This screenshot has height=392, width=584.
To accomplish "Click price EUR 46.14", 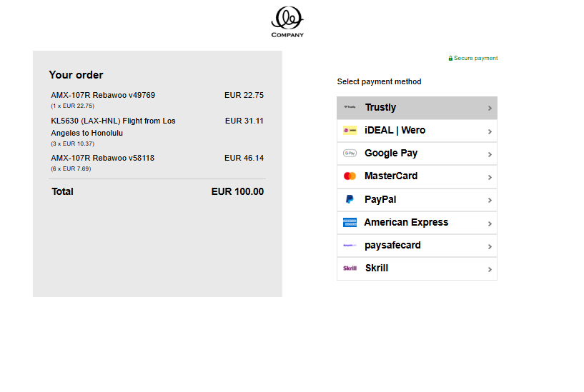I will coord(244,158).
